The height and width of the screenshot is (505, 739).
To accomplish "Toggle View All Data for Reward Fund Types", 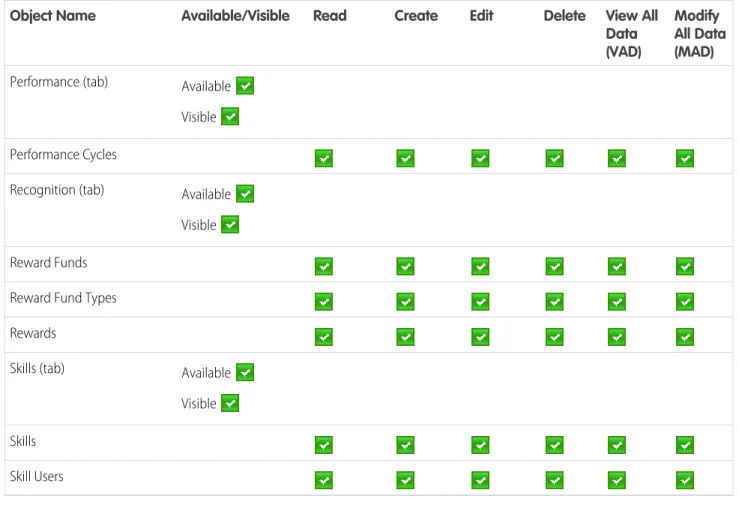I will pos(617,301).
